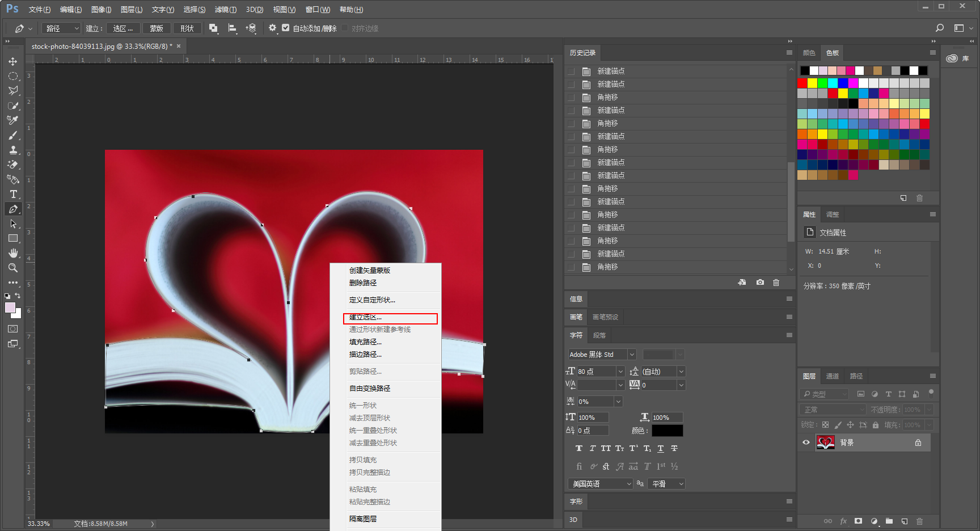Delete current history state with trash icon

tap(776, 283)
